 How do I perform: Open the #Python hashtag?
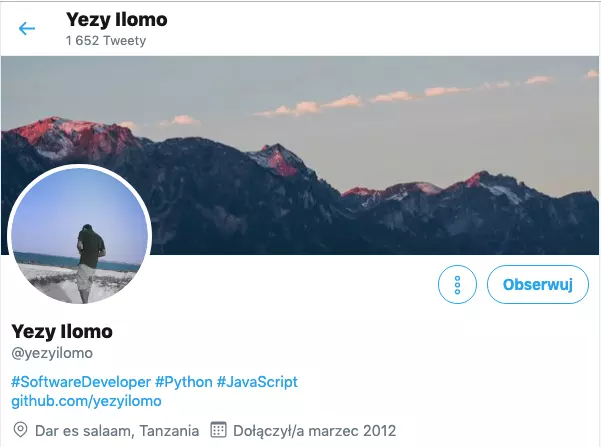coord(184,382)
